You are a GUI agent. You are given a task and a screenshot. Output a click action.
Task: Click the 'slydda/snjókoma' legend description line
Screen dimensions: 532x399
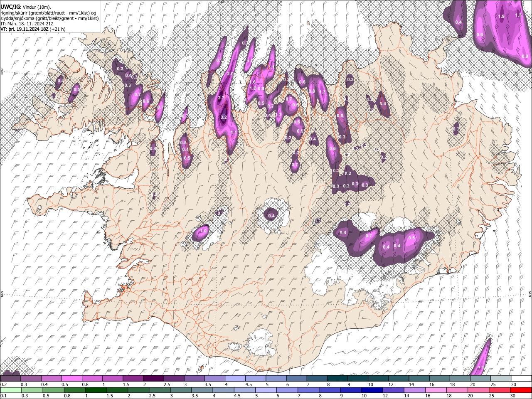point(49,18)
